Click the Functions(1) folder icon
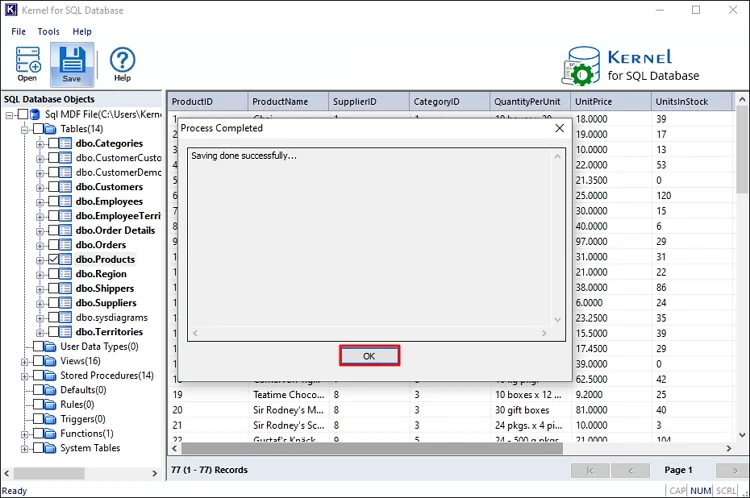 click(x=50, y=433)
